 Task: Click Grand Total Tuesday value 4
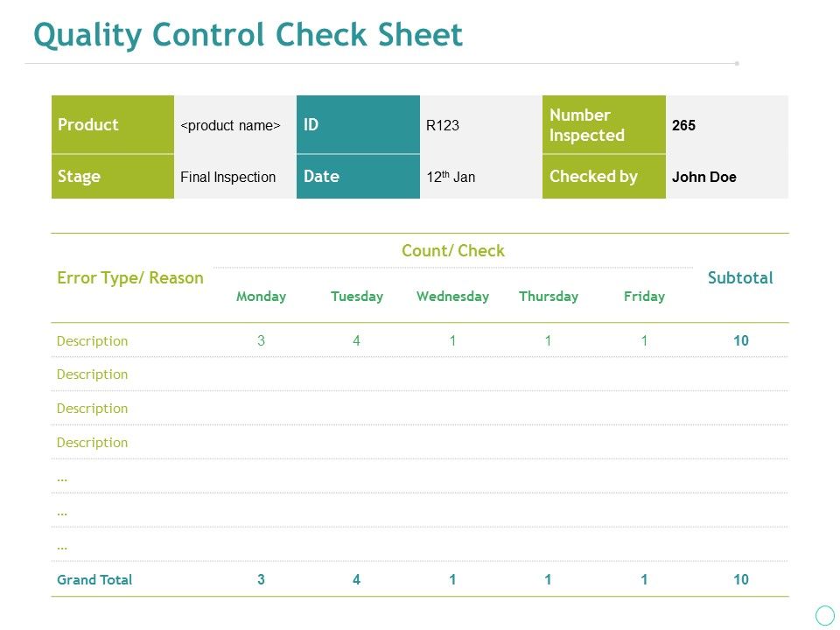[356, 579]
